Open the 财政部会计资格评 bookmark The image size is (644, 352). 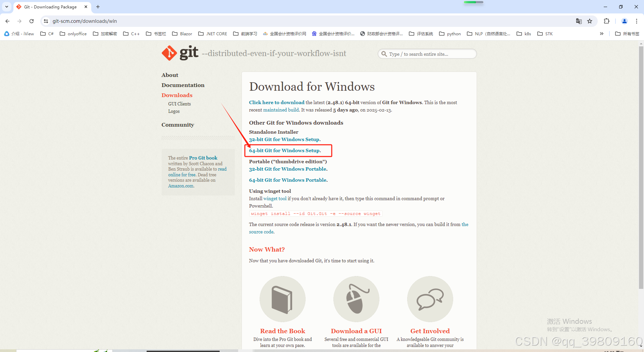pos(381,34)
